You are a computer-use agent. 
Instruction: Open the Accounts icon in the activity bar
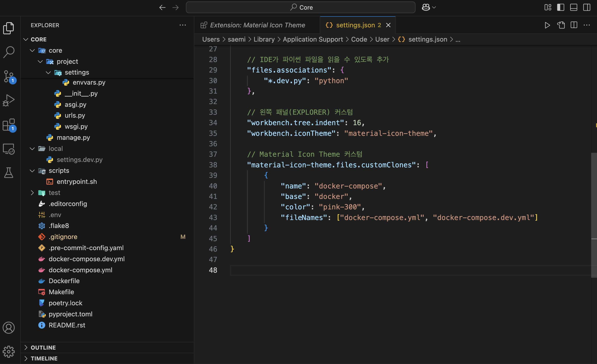tap(9, 328)
